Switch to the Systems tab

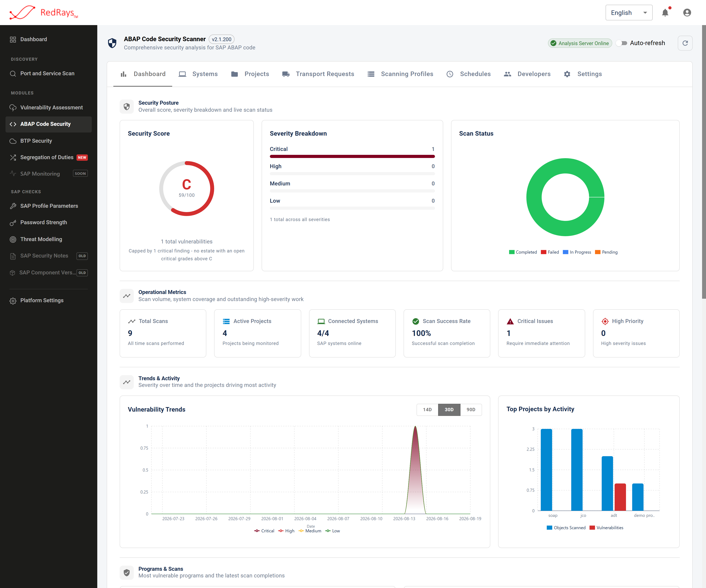point(198,74)
